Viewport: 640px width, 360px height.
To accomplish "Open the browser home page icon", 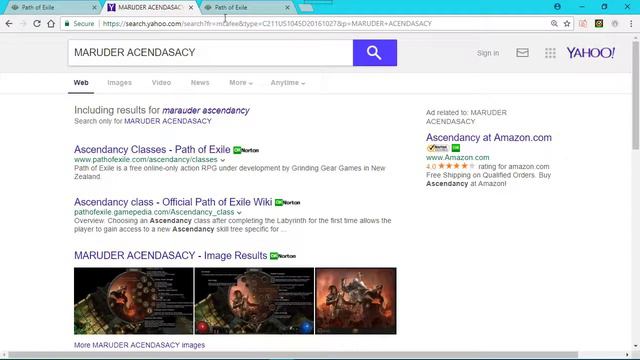I will [51, 24].
